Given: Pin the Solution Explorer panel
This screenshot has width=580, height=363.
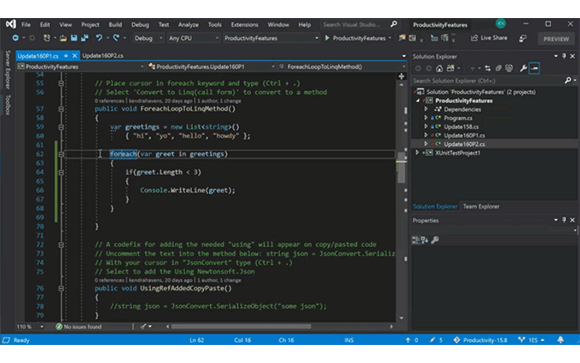Looking at the screenshot, I should tap(564, 56).
